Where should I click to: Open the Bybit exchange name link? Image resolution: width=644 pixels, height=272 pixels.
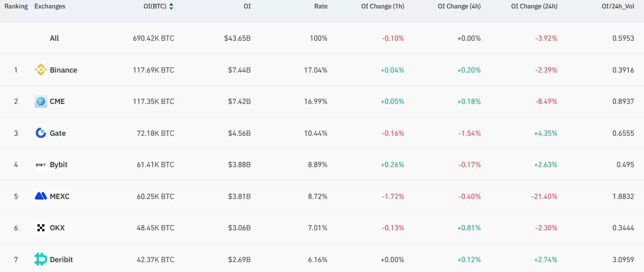[58, 165]
